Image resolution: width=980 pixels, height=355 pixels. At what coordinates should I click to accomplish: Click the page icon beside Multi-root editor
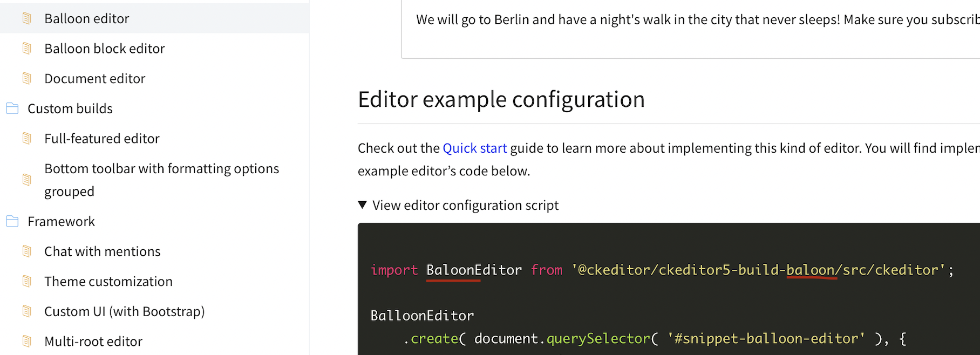(26, 341)
